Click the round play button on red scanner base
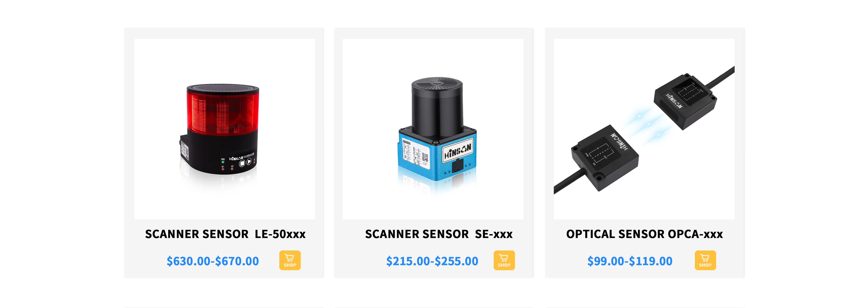The image size is (868, 308). 249,162
